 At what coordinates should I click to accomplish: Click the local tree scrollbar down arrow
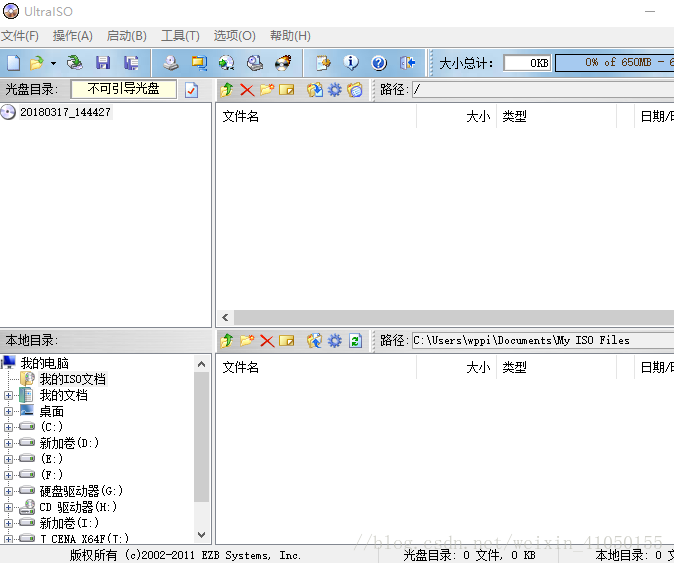point(201,535)
